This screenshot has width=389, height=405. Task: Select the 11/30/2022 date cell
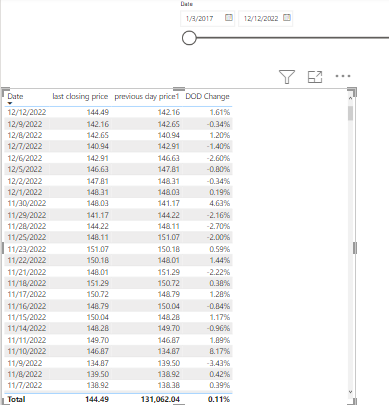[x=27, y=203]
